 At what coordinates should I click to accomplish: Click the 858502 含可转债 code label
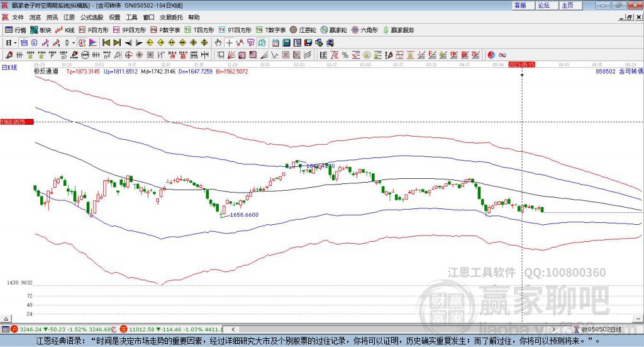619,72
